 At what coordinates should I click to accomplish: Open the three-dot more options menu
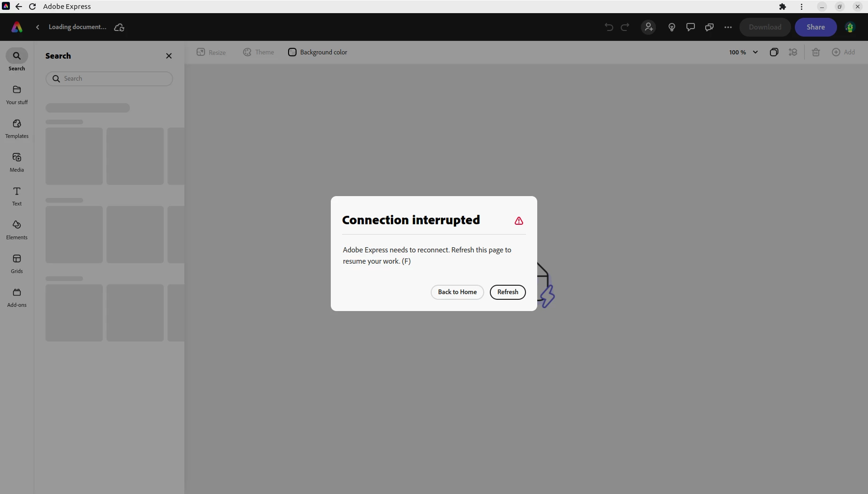pyautogui.click(x=728, y=27)
